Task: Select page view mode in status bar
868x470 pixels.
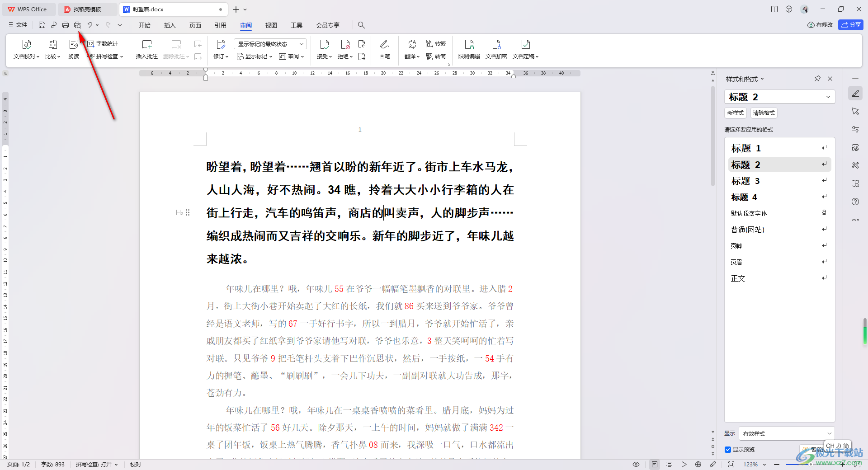Action: tap(655, 465)
